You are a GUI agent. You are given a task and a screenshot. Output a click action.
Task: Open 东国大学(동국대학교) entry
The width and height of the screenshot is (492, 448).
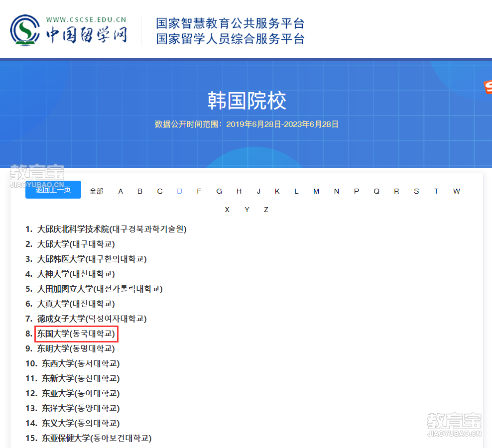76,334
